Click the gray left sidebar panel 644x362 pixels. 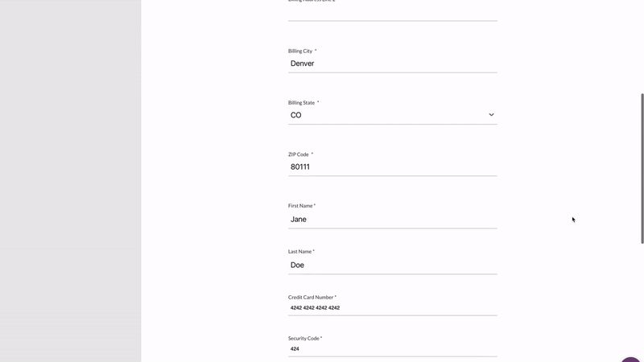(x=70, y=181)
